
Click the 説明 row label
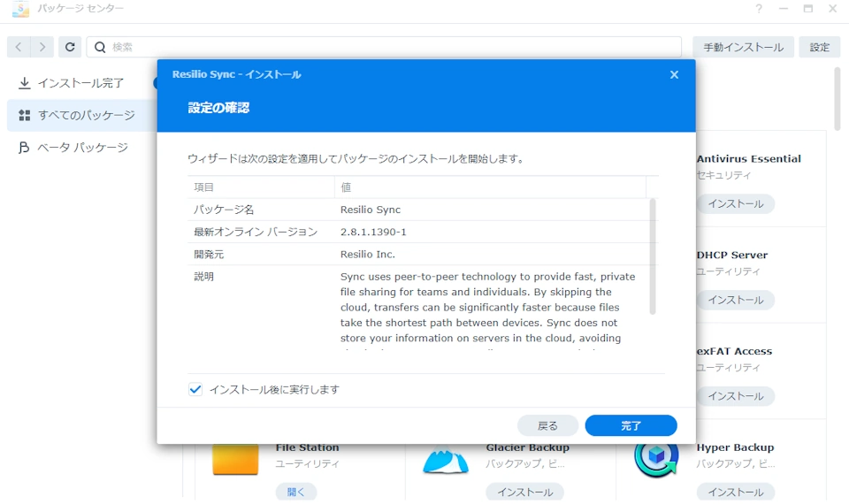tap(203, 276)
